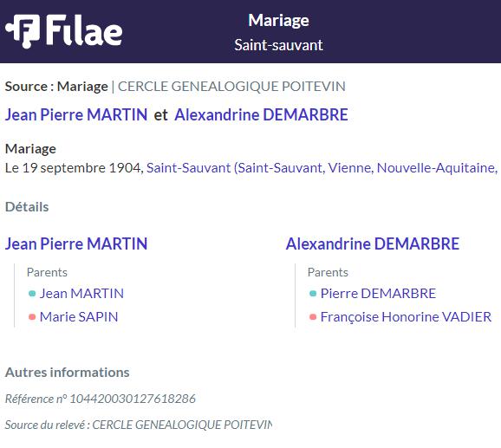Open father Jean MARTIN's record
Screen dimensions: 501x448
click(x=81, y=294)
